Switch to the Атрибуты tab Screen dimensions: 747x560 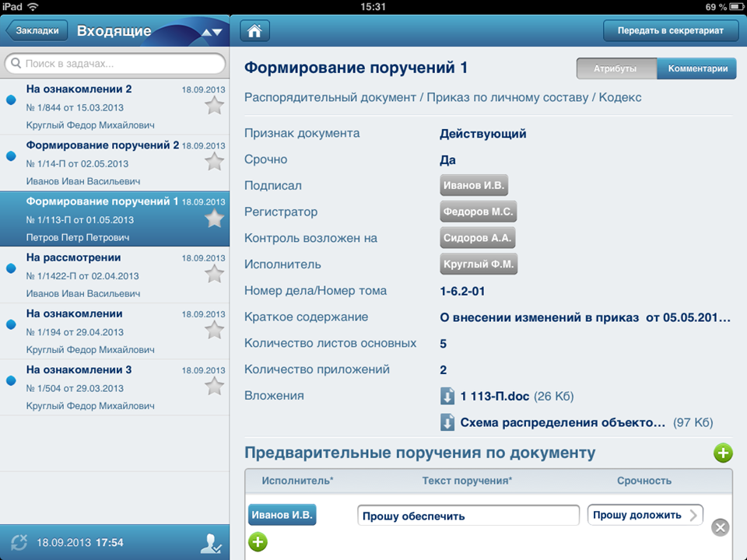point(615,68)
